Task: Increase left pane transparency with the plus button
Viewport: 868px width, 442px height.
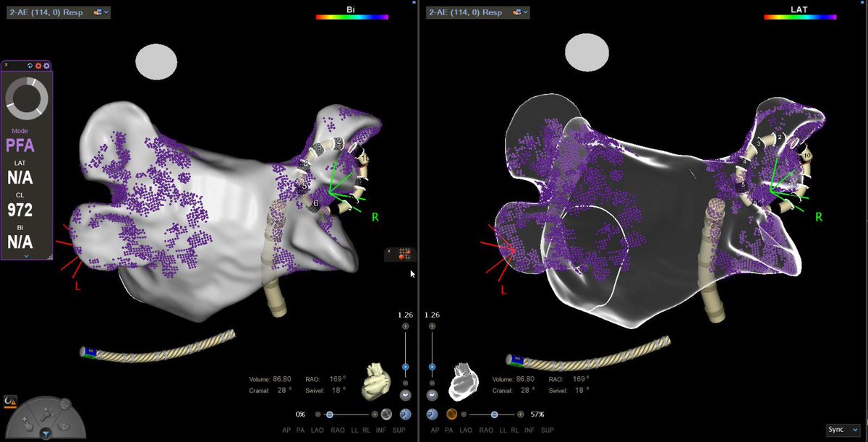Action: [x=375, y=415]
